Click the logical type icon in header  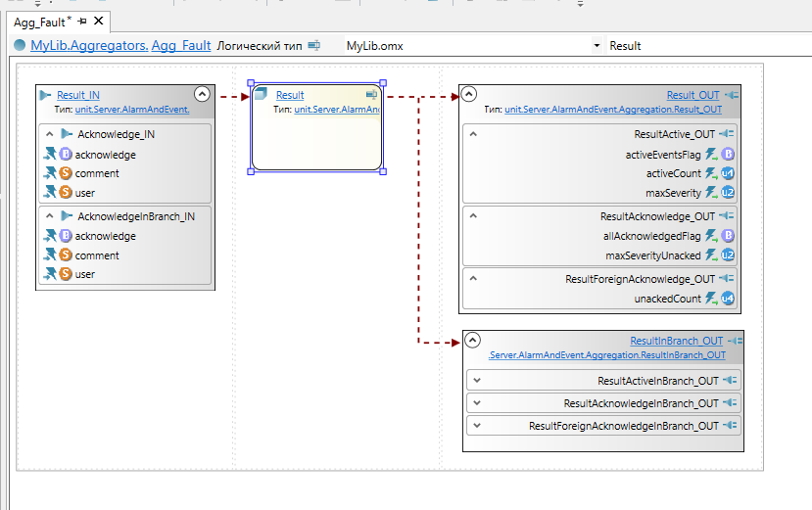314,45
